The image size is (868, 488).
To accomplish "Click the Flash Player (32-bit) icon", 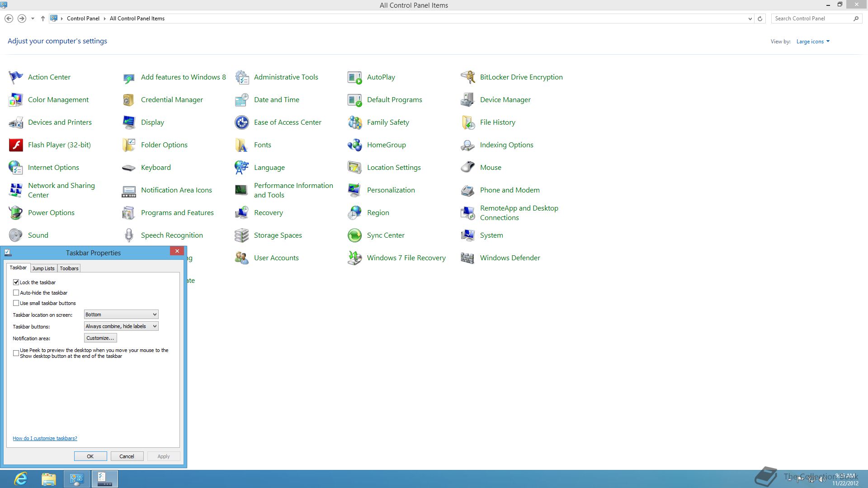I will (16, 145).
